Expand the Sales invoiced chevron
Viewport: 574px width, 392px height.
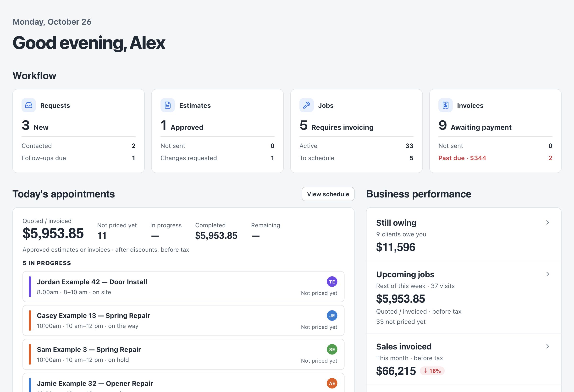pos(548,346)
